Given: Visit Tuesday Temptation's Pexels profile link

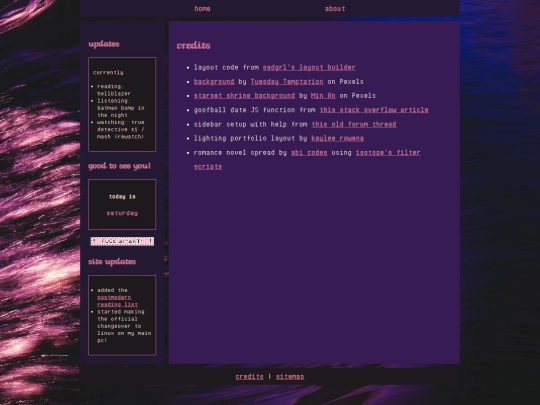Looking at the screenshot, I should click(x=287, y=82).
